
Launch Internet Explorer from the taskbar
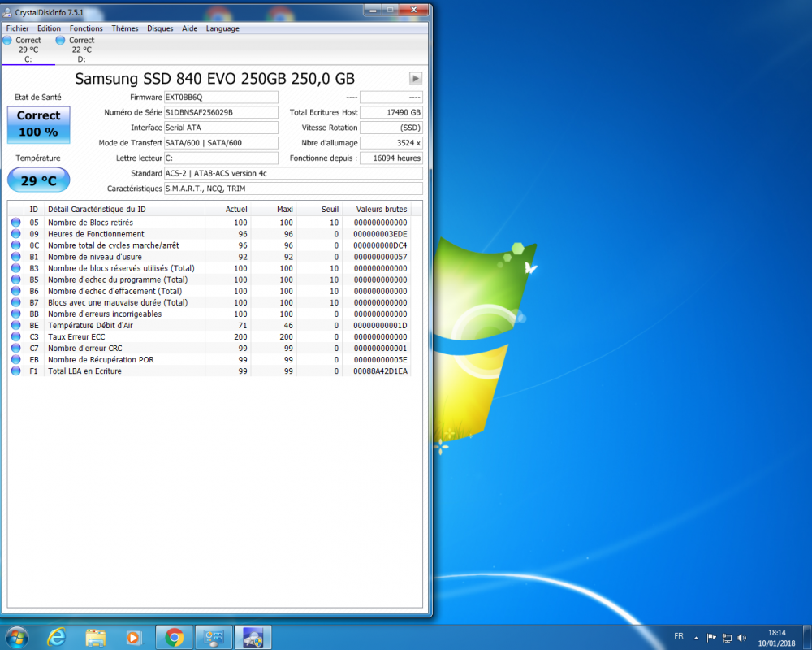click(x=56, y=637)
